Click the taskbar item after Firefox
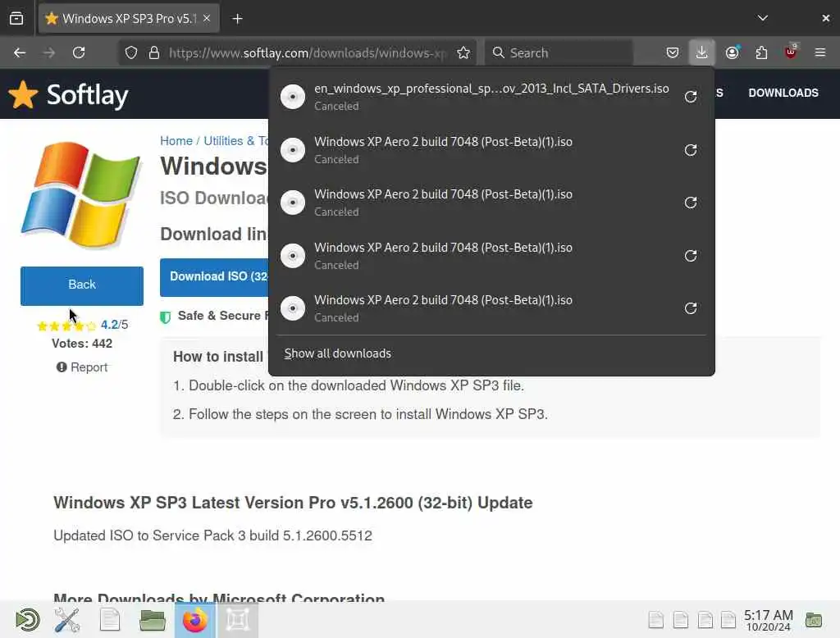Image resolution: width=840 pixels, height=638 pixels. (238, 620)
